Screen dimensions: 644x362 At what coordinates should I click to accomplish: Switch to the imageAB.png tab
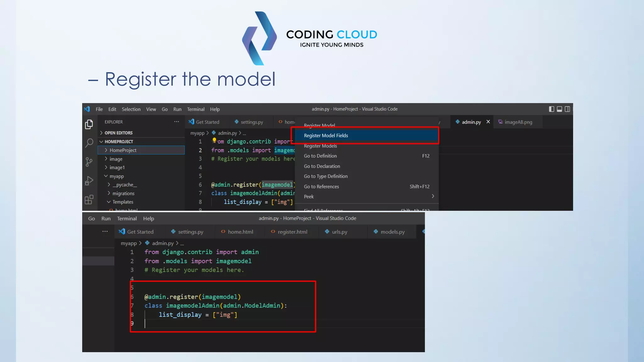518,122
